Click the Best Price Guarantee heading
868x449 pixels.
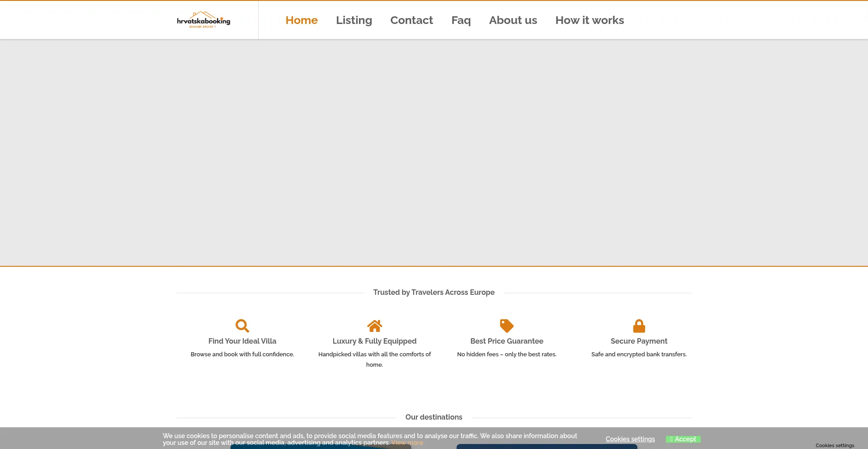506,341
